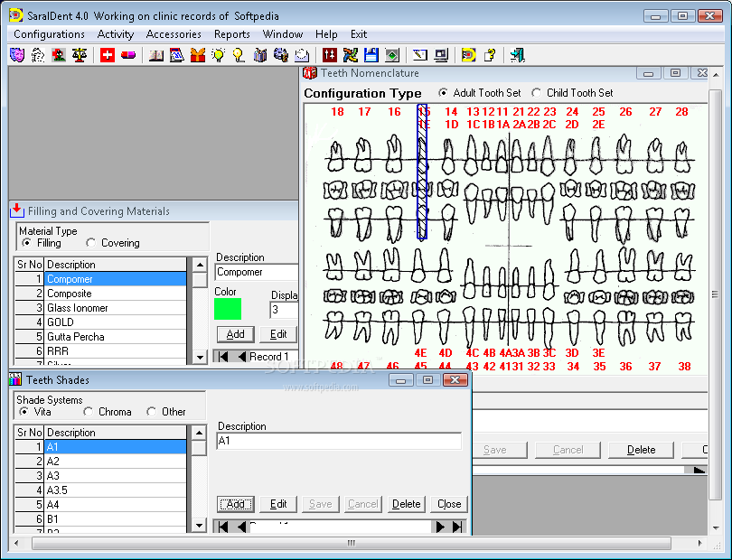732x560 pixels.
Task: Click tooth number 18 label
Action: pyautogui.click(x=337, y=111)
